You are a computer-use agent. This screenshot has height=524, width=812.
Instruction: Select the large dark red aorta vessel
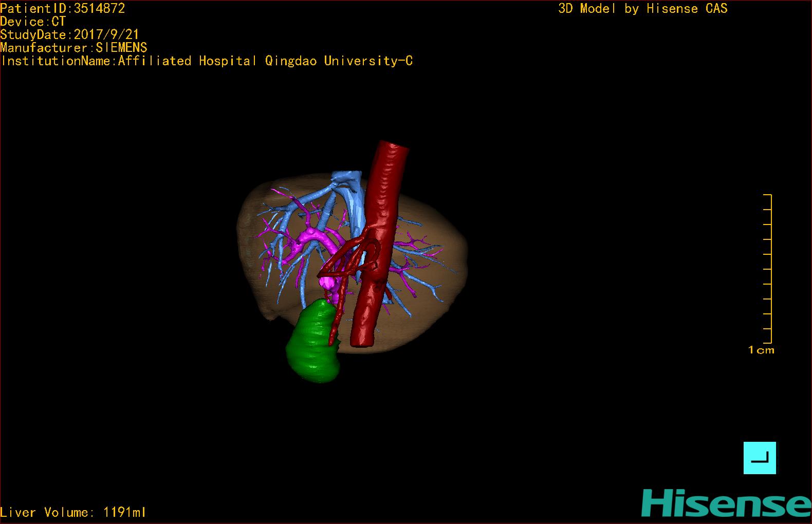point(379,244)
